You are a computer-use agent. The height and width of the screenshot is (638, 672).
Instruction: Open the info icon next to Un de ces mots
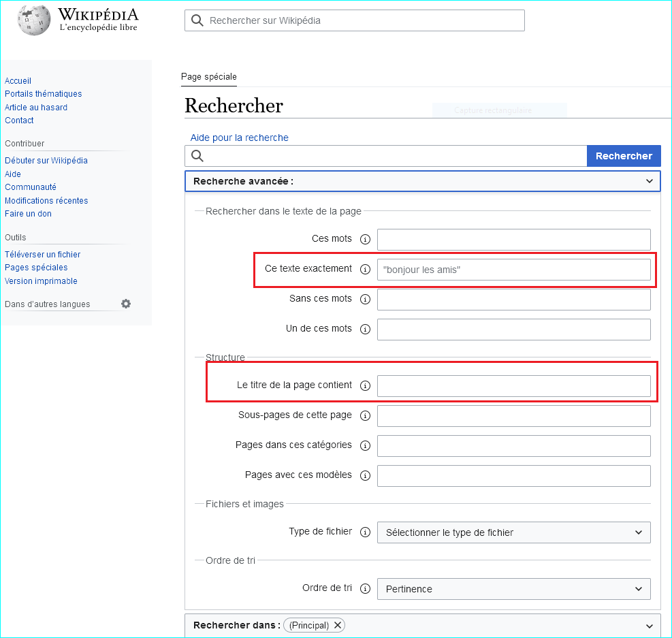(365, 329)
